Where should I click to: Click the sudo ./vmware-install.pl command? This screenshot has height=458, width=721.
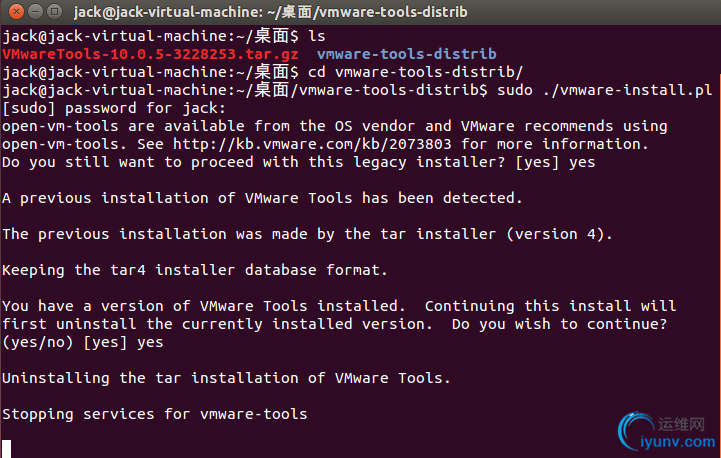(x=604, y=90)
